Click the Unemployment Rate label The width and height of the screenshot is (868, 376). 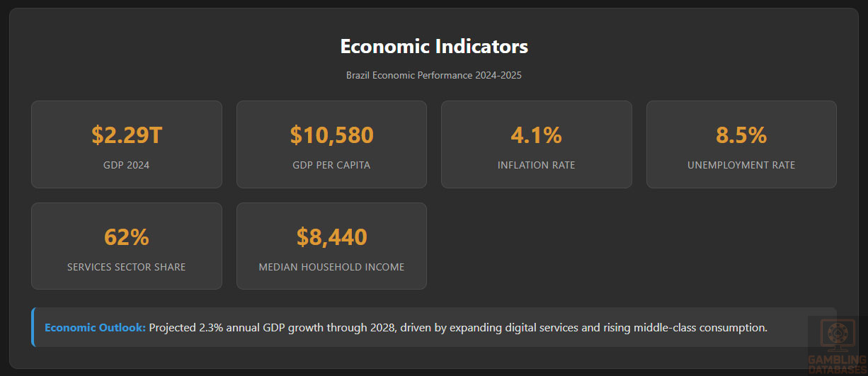tap(741, 166)
